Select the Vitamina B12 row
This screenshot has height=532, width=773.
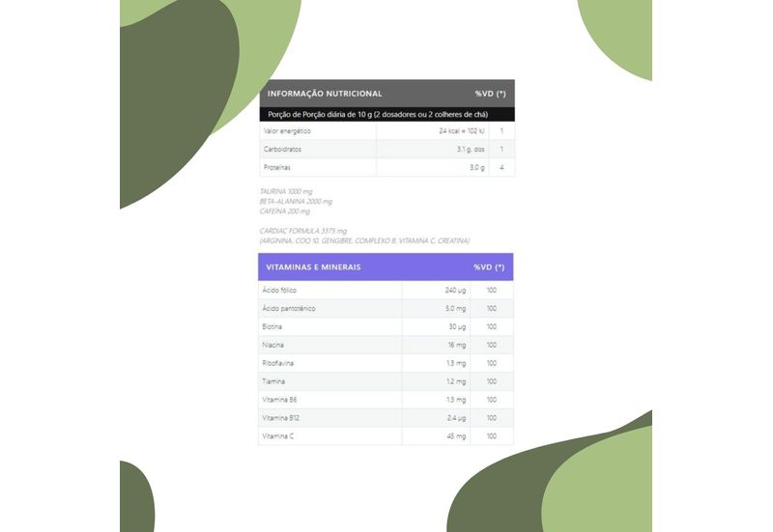click(x=386, y=418)
